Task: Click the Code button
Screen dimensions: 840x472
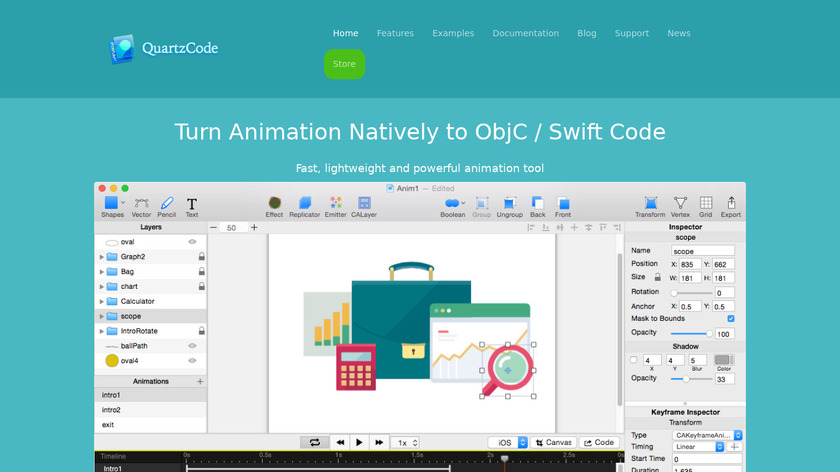Action: [x=599, y=443]
